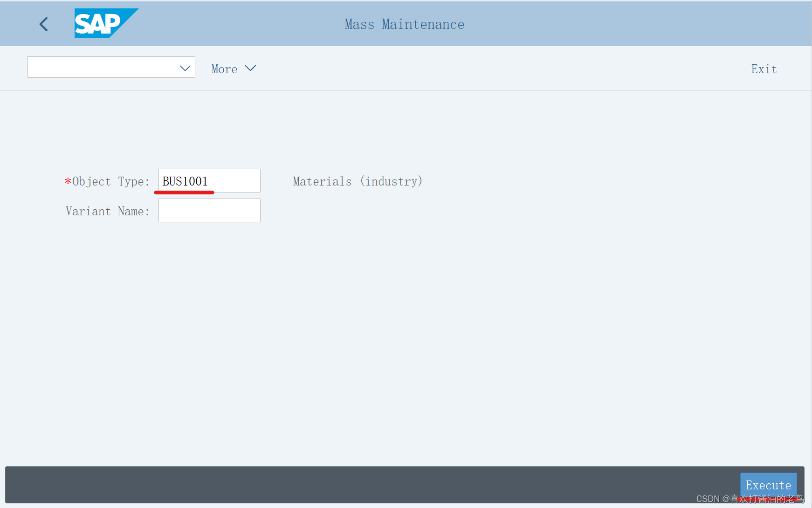Click the Variant Name field label
The image size is (812, 508).
tap(107, 211)
